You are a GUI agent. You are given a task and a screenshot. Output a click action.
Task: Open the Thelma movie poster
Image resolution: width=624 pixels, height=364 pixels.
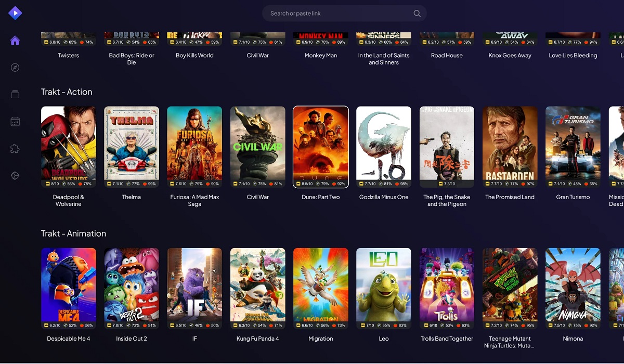(132, 146)
